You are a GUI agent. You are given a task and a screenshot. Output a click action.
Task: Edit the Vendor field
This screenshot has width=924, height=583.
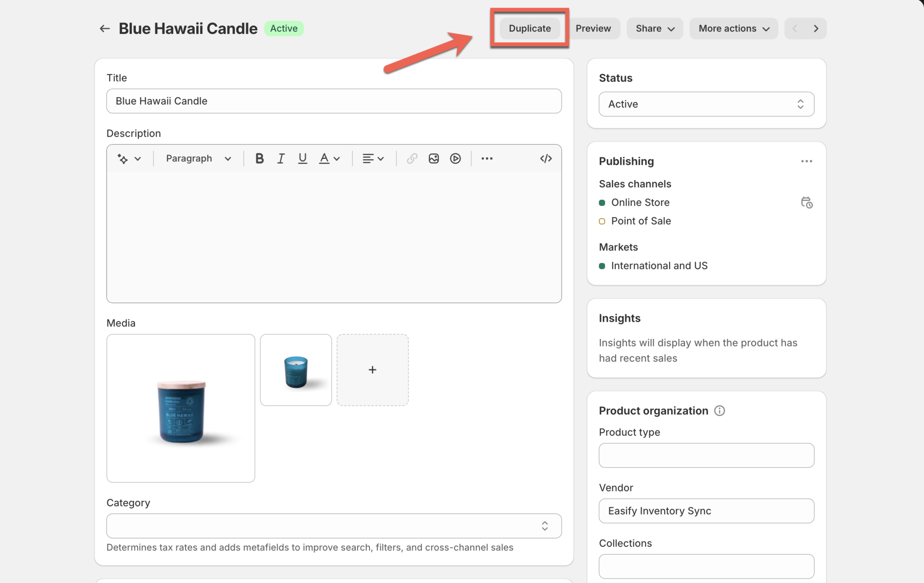pos(707,511)
